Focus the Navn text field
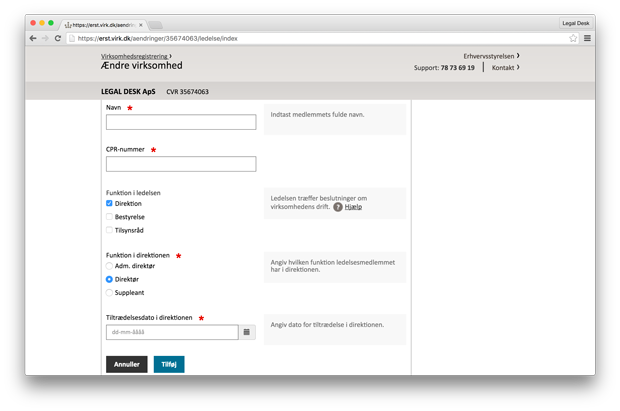Viewport: 620px width, 411px height. click(181, 122)
